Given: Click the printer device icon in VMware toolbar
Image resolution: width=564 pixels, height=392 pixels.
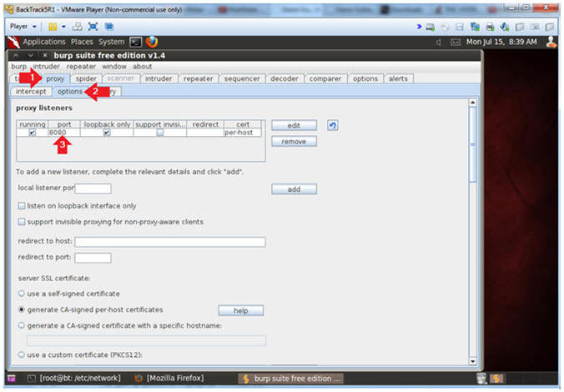Looking at the screenshot, I should tap(490, 27).
